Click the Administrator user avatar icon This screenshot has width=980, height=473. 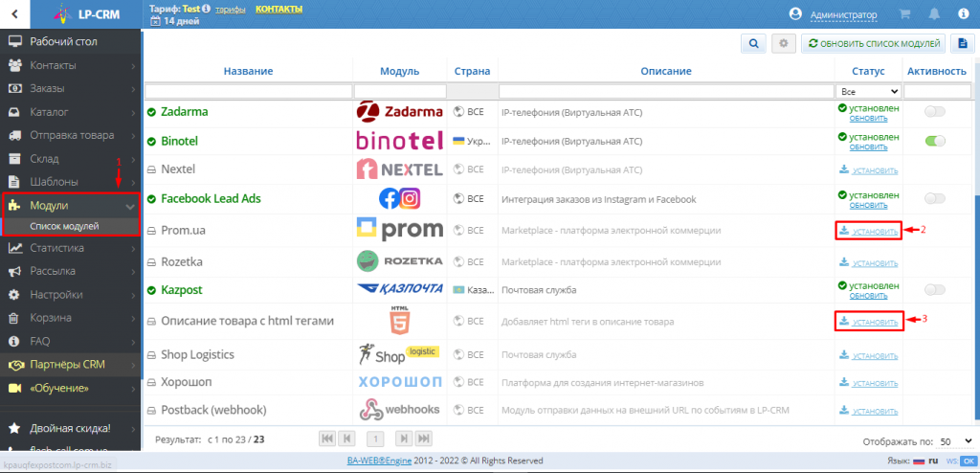(795, 13)
